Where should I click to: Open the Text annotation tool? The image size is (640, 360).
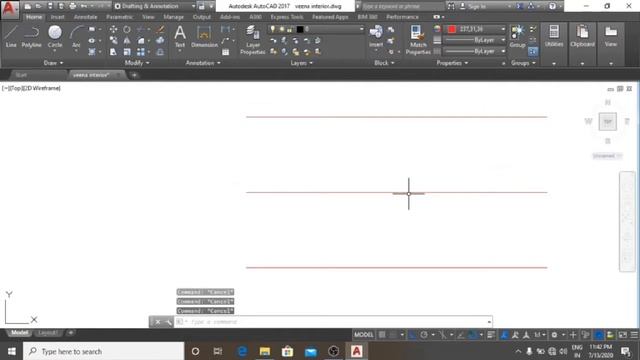[x=180, y=37]
